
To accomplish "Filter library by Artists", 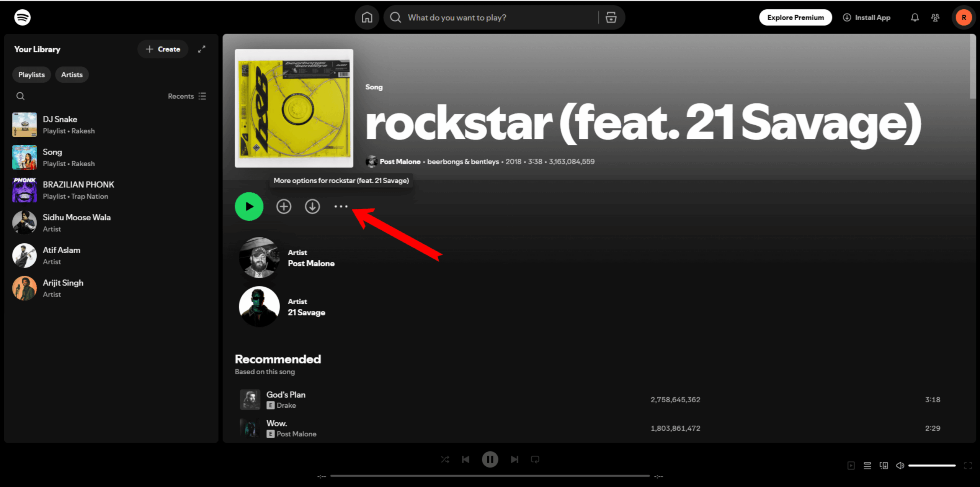I will (x=72, y=75).
